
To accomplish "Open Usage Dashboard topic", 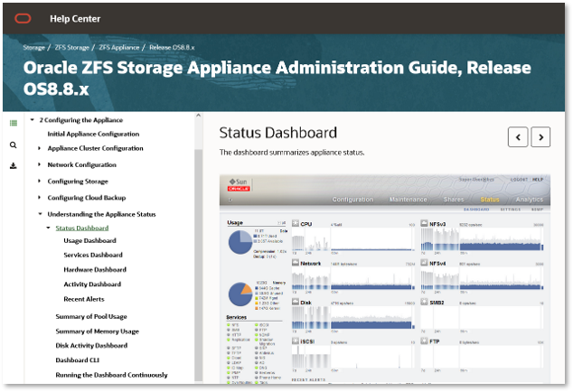I will point(89,241).
